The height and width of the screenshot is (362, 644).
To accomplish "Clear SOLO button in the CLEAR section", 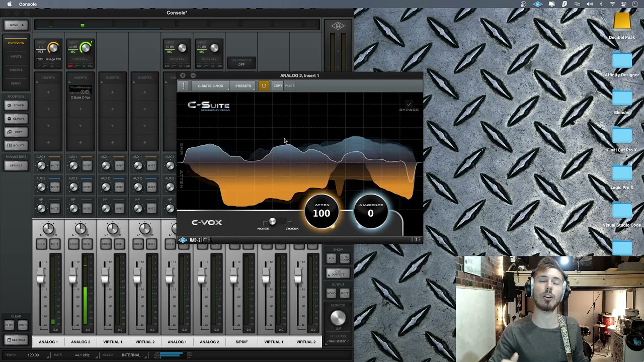I will click(x=23, y=325).
